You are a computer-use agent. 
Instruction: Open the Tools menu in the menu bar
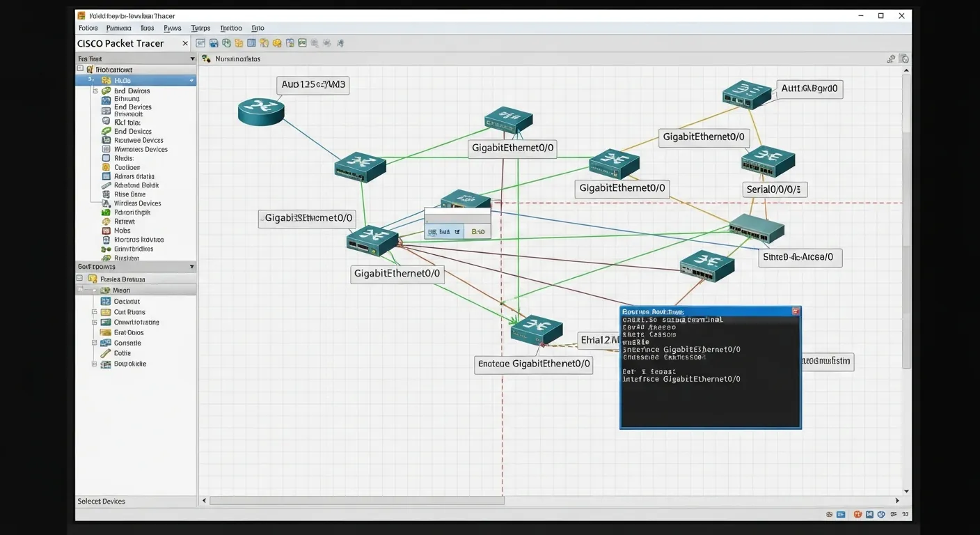[x=147, y=28]
